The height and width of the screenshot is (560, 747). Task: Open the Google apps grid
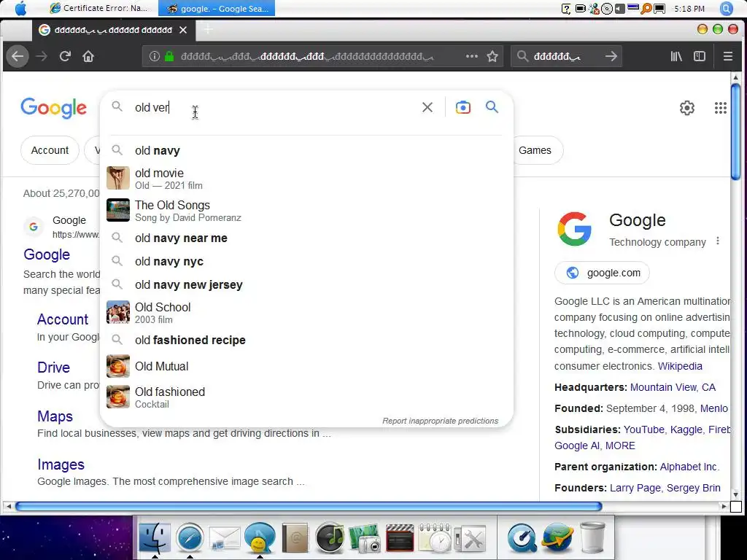tap(720, 108)
